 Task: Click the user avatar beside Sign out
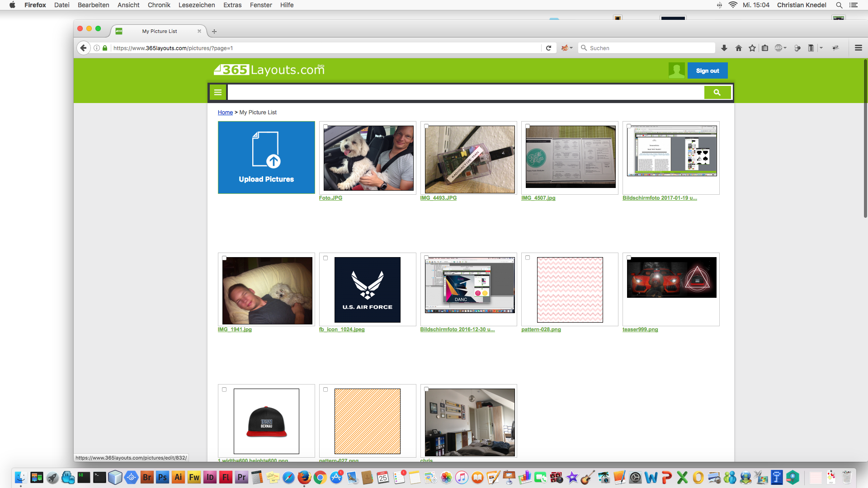[x=676, y=70]
